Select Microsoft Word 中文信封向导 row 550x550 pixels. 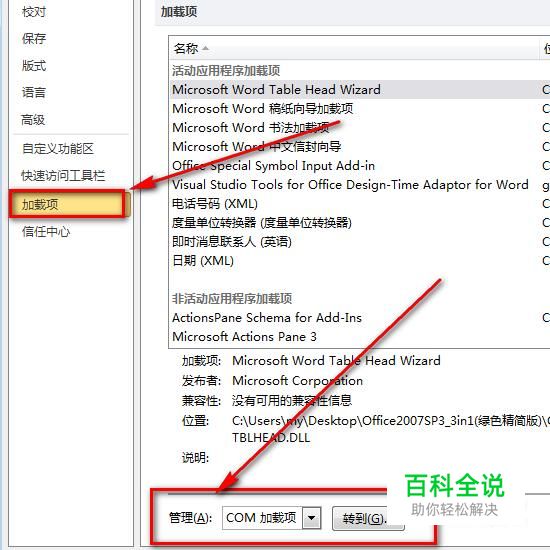coord(359,146)
